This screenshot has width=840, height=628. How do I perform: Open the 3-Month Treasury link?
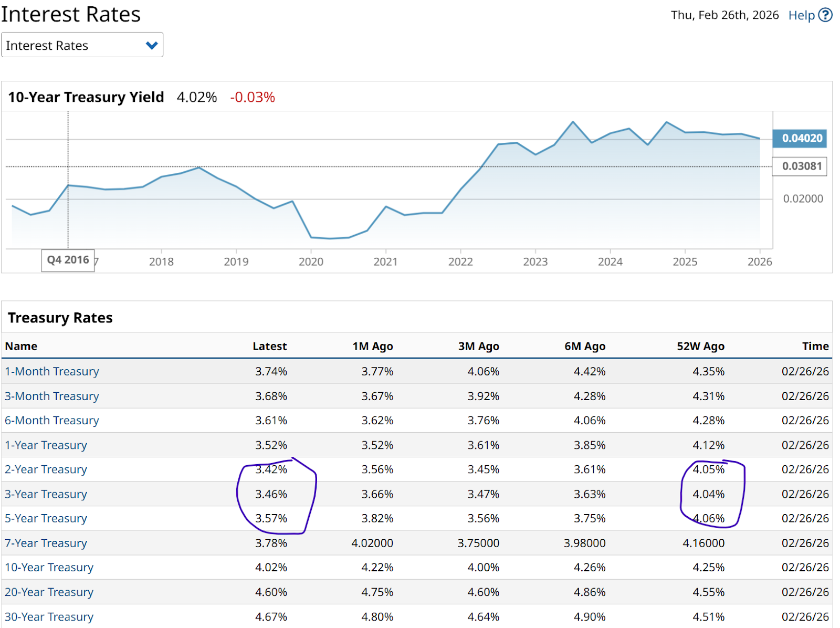52,396
